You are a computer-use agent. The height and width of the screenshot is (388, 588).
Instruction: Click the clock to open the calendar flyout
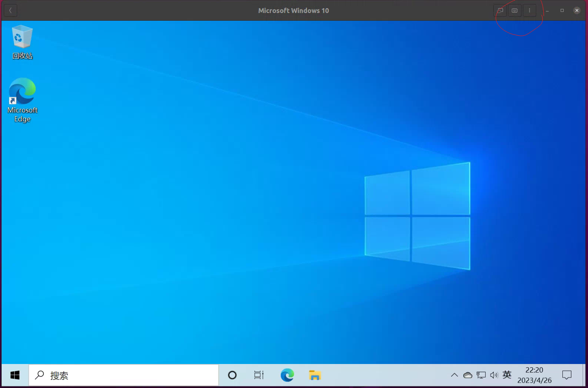click(534, 375)
